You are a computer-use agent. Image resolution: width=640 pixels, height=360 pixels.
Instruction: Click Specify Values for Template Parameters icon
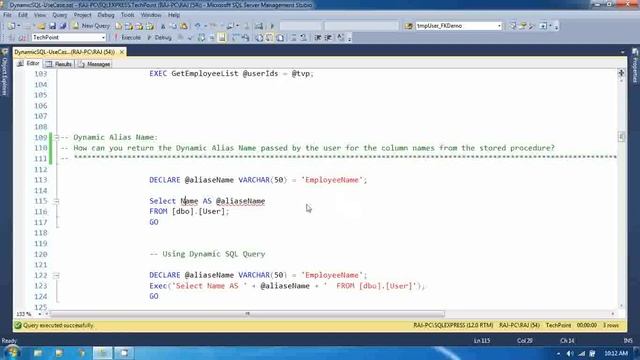tap(341, 38)
